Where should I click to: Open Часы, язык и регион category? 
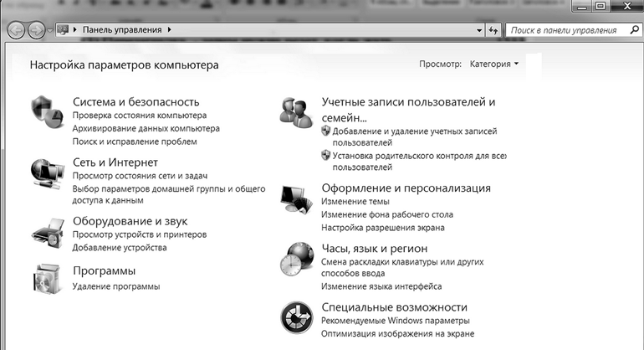(x=375, y=249)
